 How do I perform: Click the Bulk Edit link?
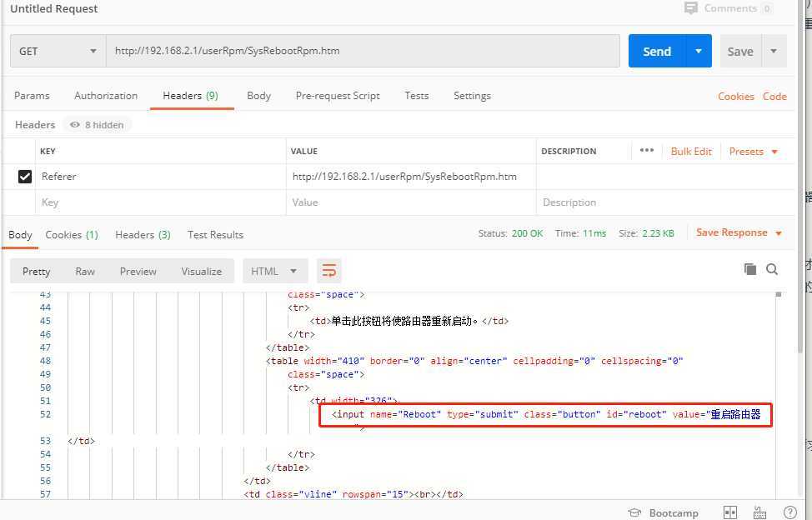click(691, 152)
